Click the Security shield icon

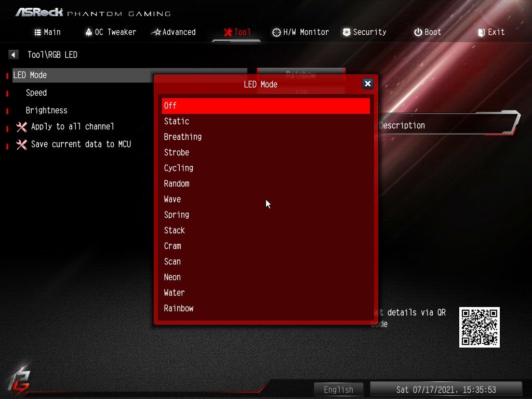pos(347,32)
